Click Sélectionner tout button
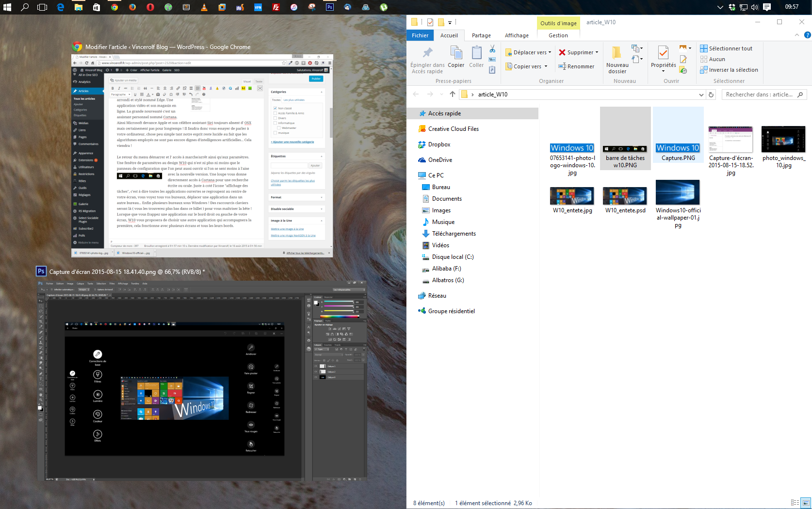 726,48
